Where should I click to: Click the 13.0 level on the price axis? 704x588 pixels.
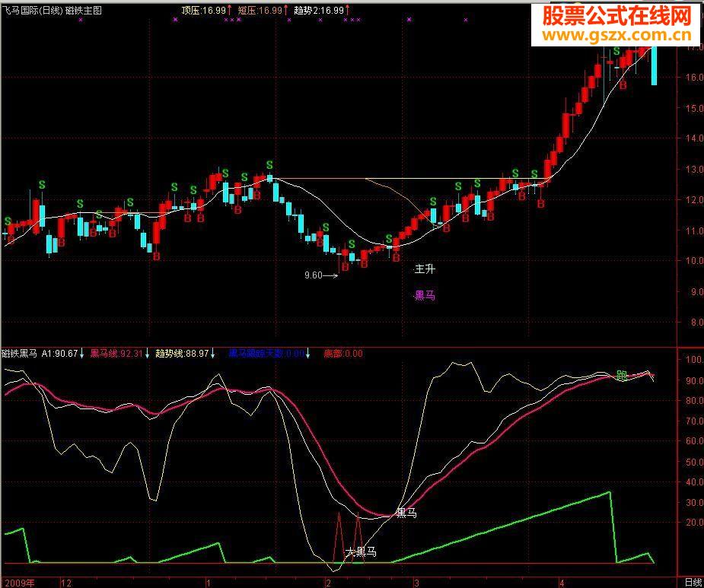pos(694,169)
